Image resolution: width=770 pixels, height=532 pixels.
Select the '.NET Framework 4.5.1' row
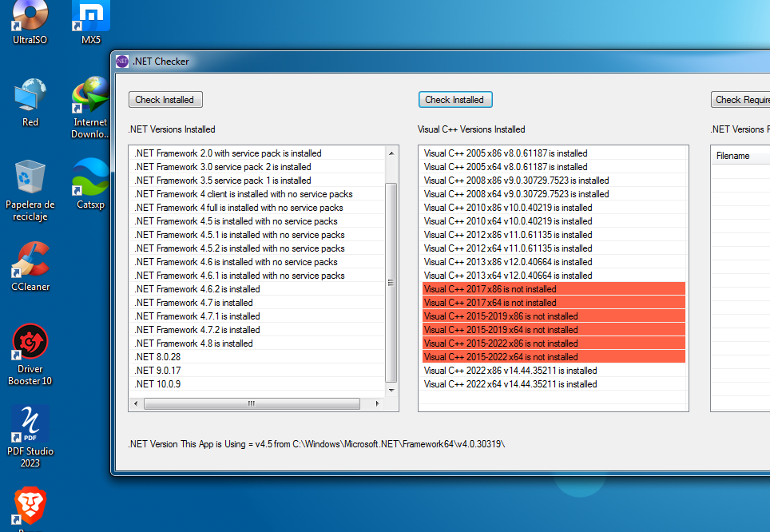click(x=257, y=235)
